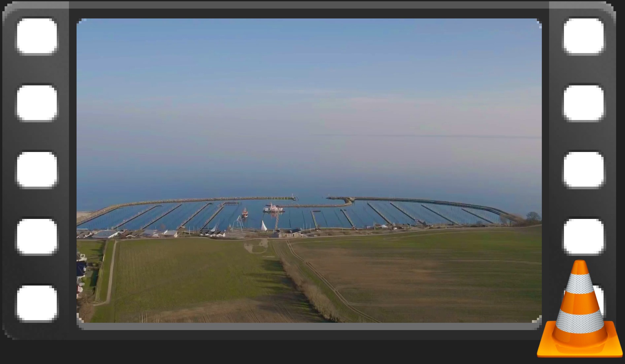
Task: Click the fourth right film strip hole
Action: point(583,236)
